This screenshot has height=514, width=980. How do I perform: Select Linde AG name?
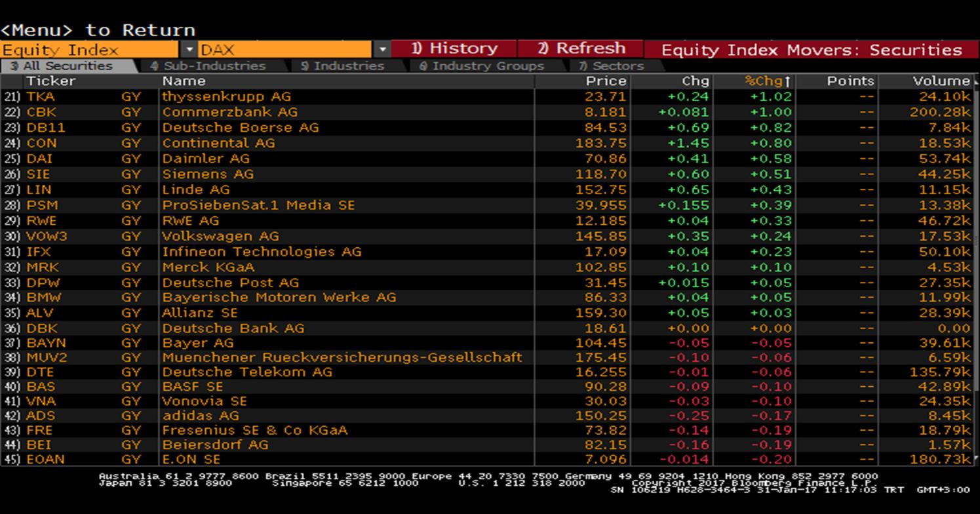coord(196,189)
